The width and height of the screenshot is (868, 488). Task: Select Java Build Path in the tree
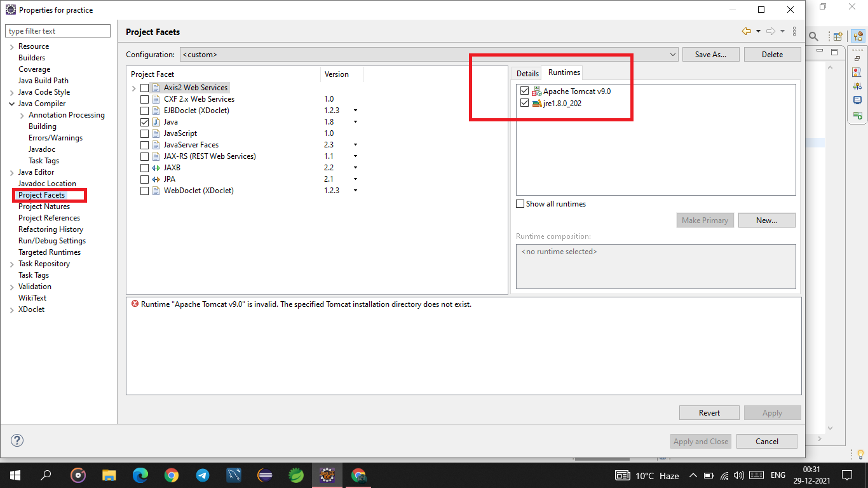click(x=43, y=81)
